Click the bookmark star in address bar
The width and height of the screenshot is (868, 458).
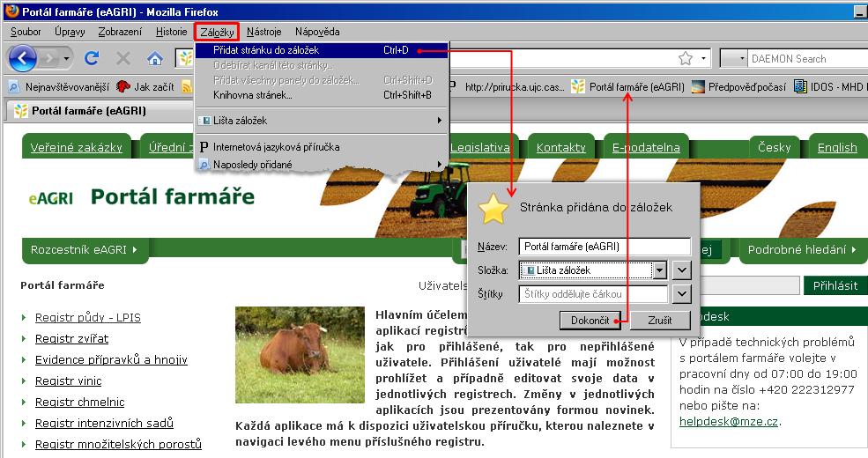point(686,58)
